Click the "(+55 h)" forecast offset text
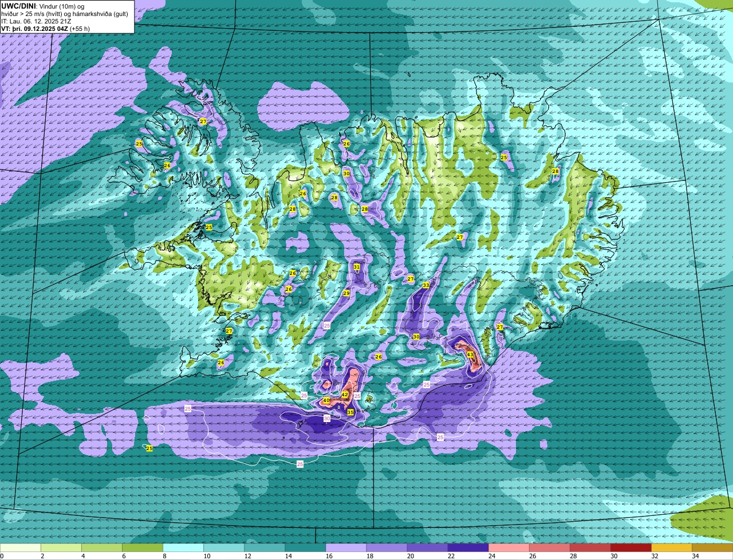Image resolution: width=733 pixels, height=560 pixels. (x=80, y=29)
